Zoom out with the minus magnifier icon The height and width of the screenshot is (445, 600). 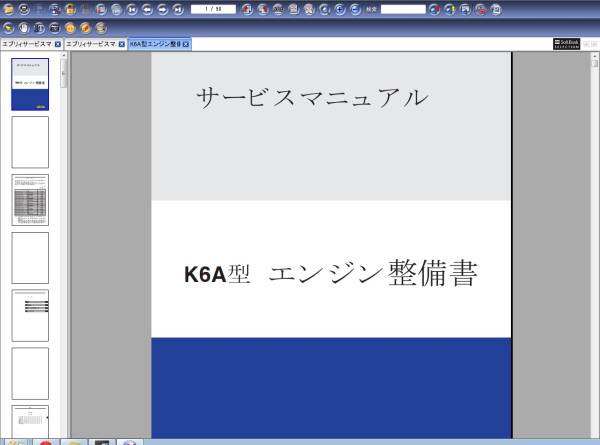(x=355, y=9)
